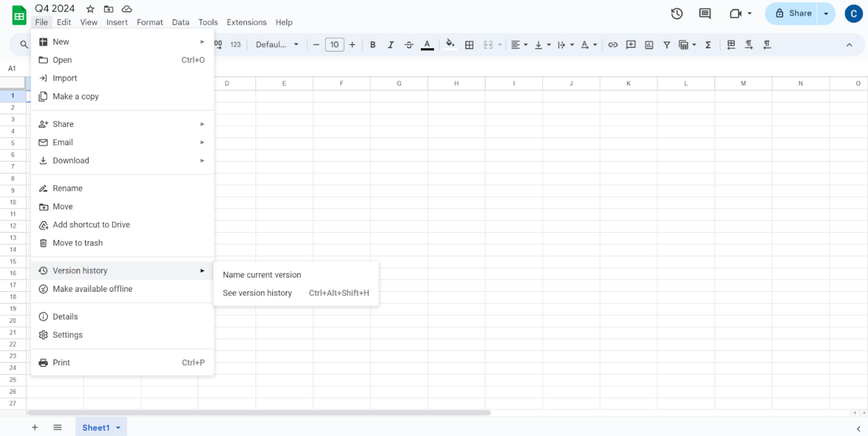Select Rename in the File menu
The width and height of the screenshot is (868, 436).
click(x=122, y=188)
